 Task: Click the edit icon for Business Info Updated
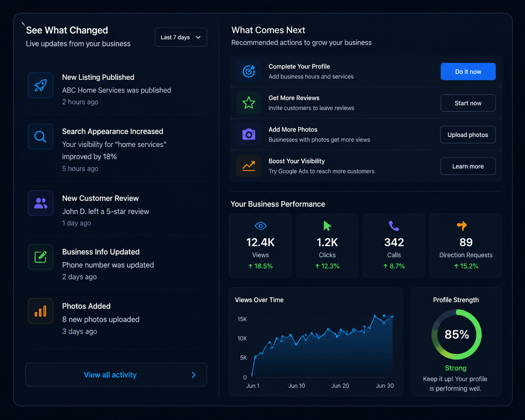point(40,257)
